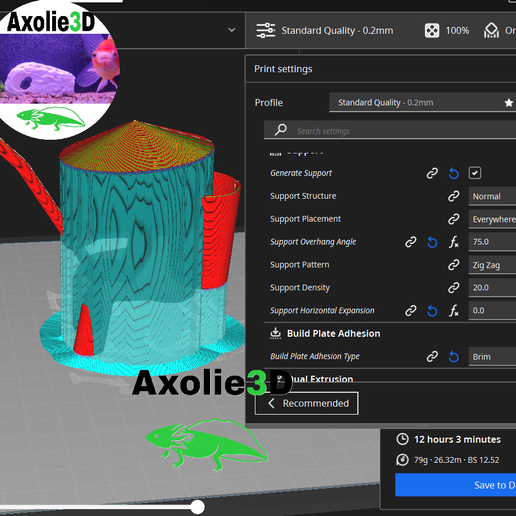Image resolution: width=516 pixels, height=516 pixels.
Task: Click link icon for Support Placement
Action: coord(454,219)
